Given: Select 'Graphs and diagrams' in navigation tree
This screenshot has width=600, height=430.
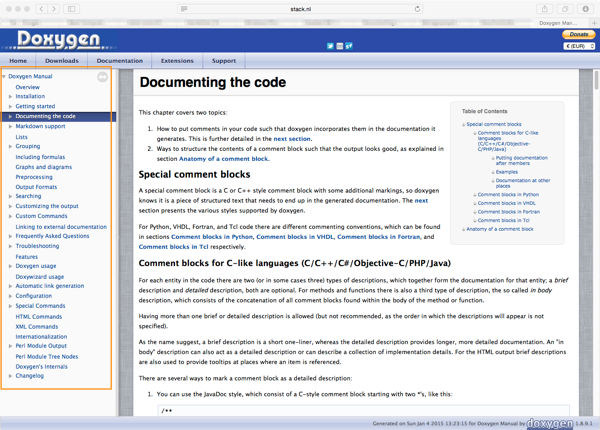Looking at the screenshot, I should coord(43,167).
